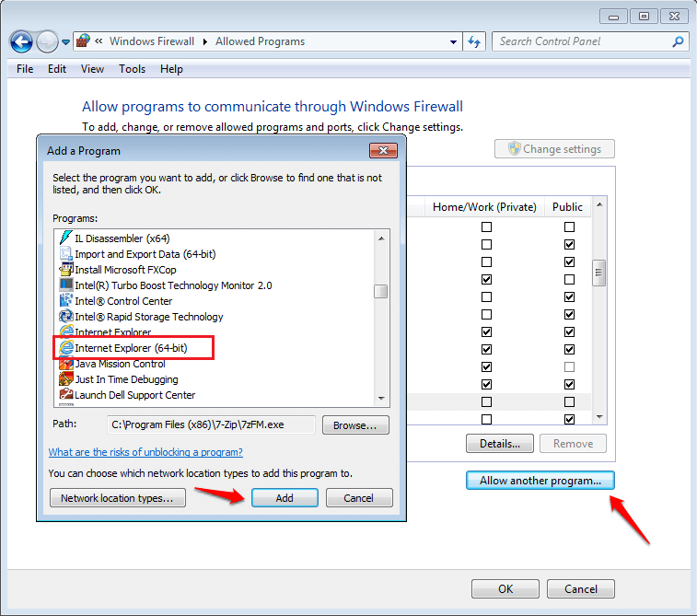Screen dimensions: 697x616
Task: Expand the address bar chevron before Windows Firewall
Action: point(99,41)
